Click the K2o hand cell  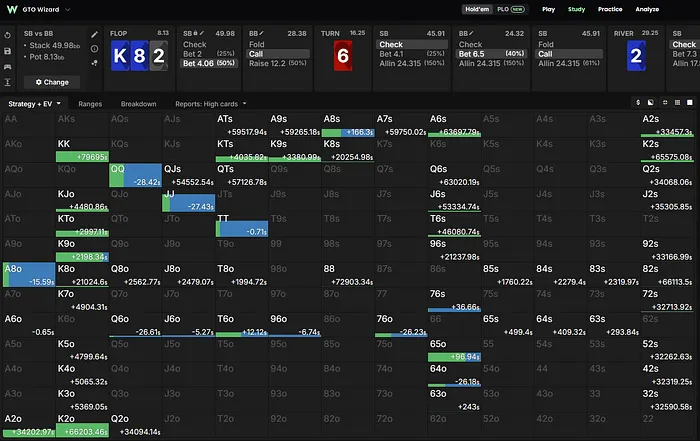[82, 425]
